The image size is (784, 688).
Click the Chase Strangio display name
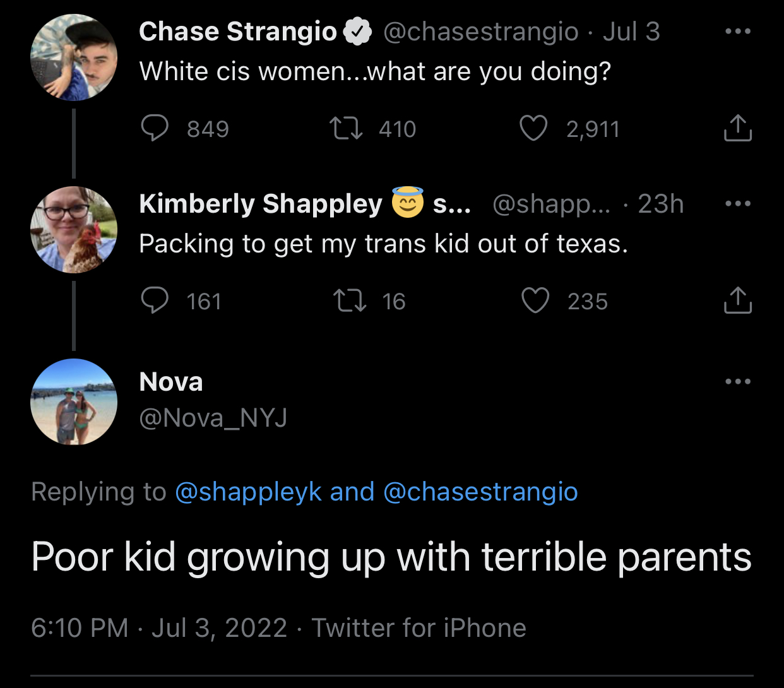(x=238, y=32)
